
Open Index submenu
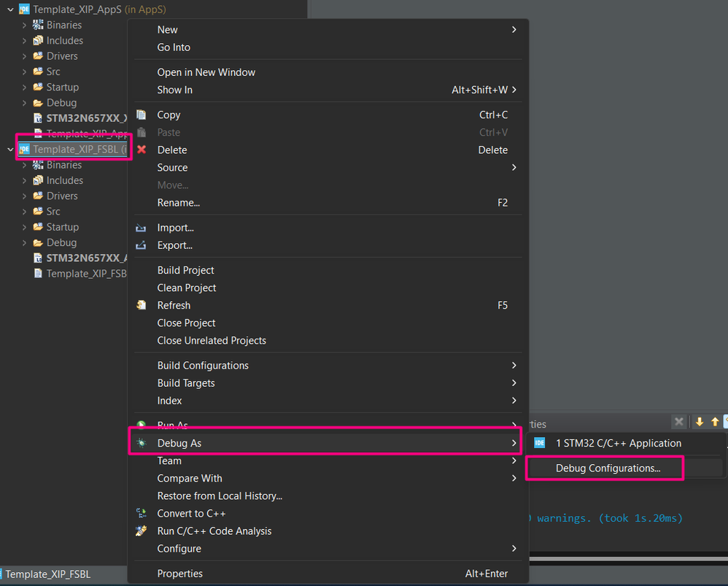click(x=328, y=401)
